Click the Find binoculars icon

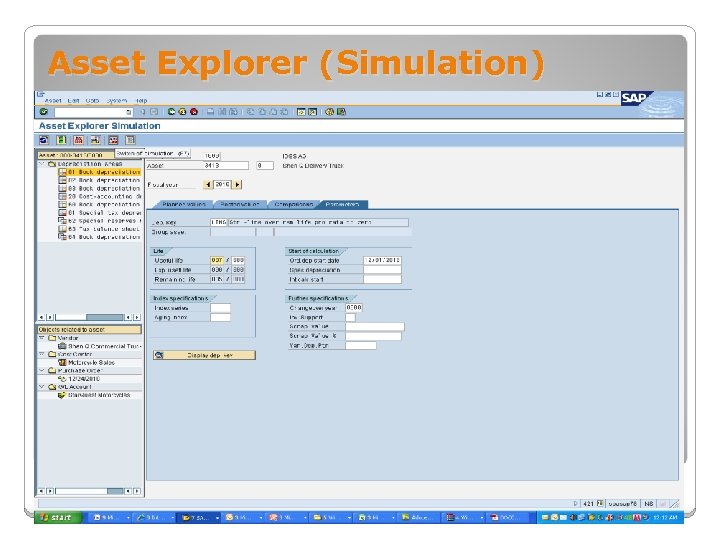pos(222,112)
